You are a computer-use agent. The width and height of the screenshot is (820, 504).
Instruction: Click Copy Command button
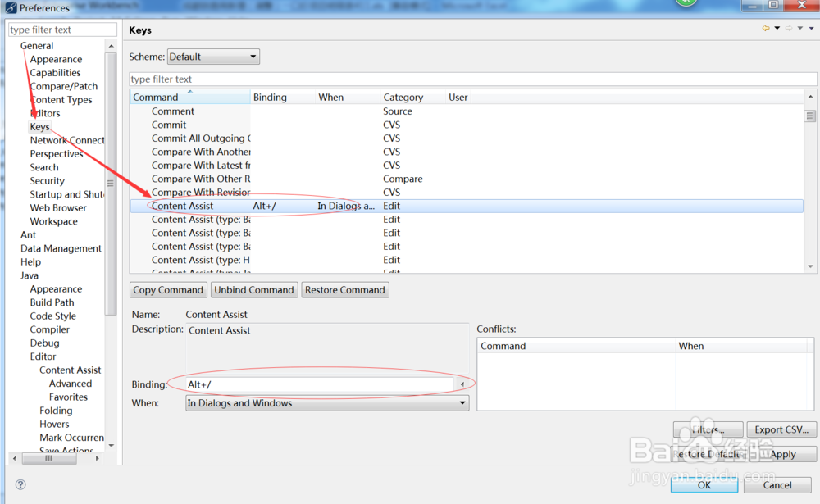[168, 289]
